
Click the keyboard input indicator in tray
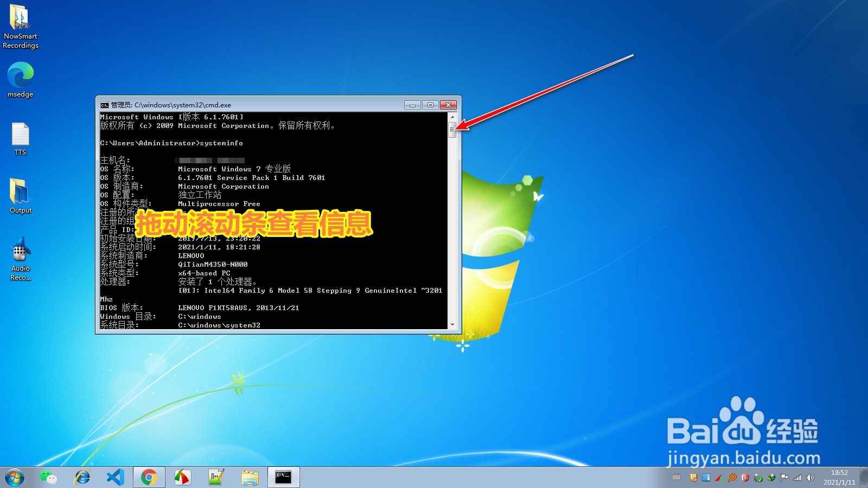pyautogui.click(x=676, y=477)
